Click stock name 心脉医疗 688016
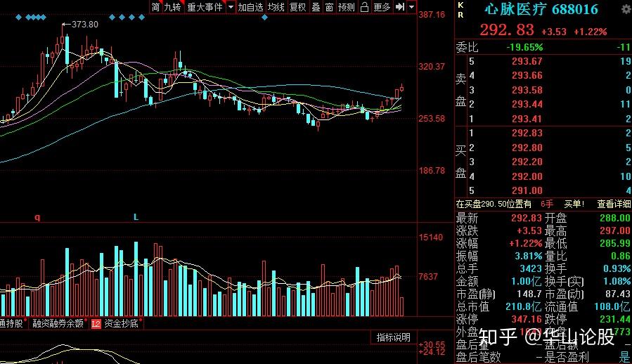 pos(541,9)
